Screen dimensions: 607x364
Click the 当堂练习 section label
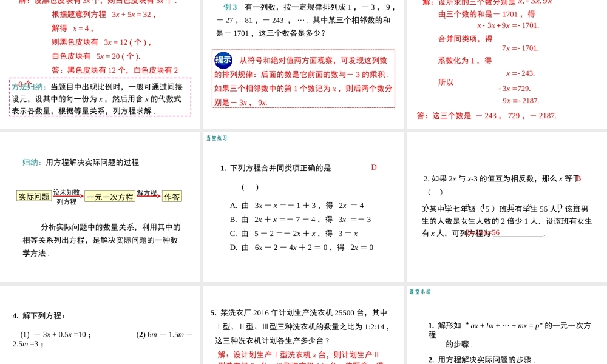217,138
